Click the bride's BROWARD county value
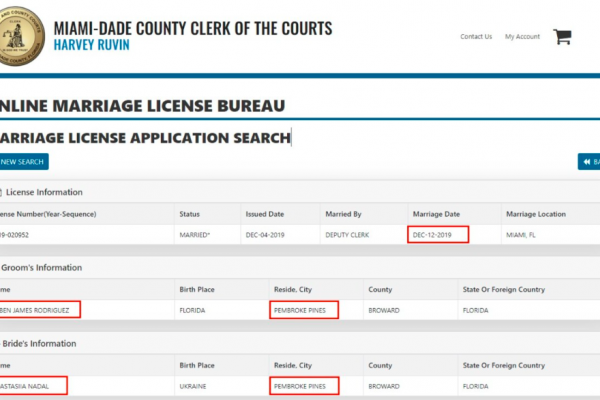Image resolution: width=600 pixels, height=400 pixels. pos(384,386)
